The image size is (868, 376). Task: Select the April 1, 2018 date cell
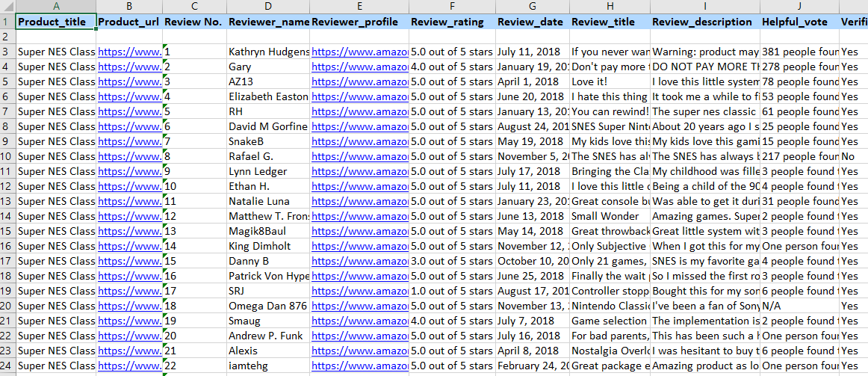pos(533,81)
